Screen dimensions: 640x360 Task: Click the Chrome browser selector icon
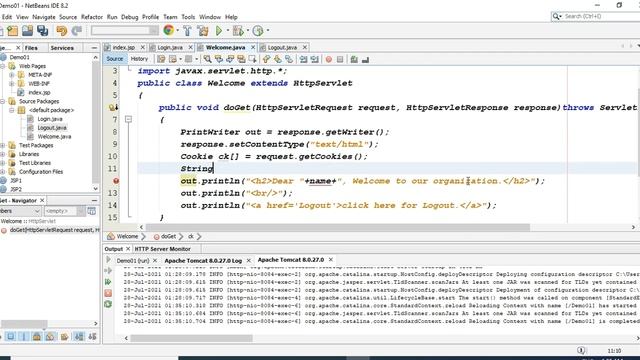[x=168, y=30]
